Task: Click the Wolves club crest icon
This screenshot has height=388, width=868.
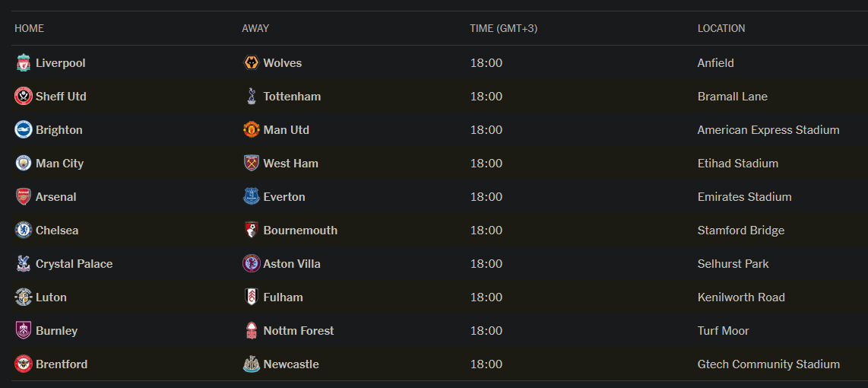Action: point(252,63)
